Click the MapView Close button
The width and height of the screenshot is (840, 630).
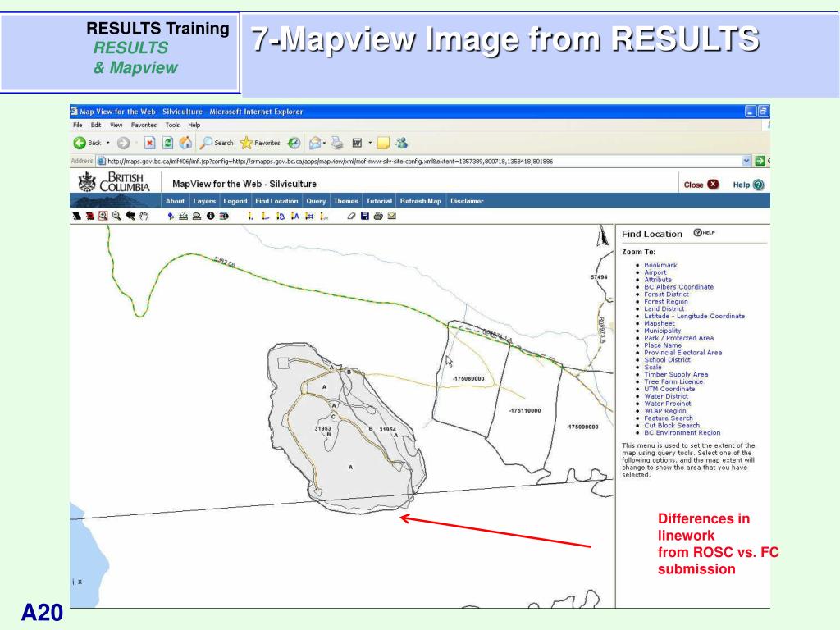click(701, 185)
